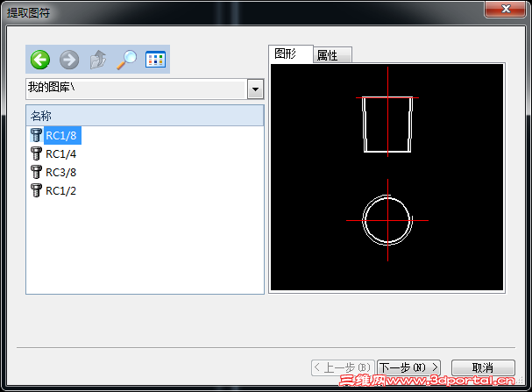Open the magnifier search icon
Screen dimensions: 532x392
127,60
